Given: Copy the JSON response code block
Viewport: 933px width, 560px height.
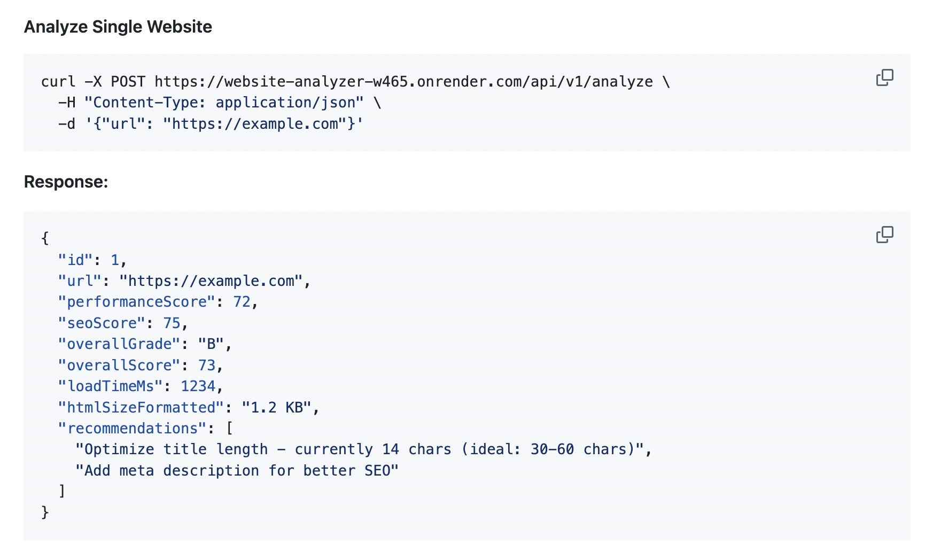Looking at the screenshot, I should [884, 235].
